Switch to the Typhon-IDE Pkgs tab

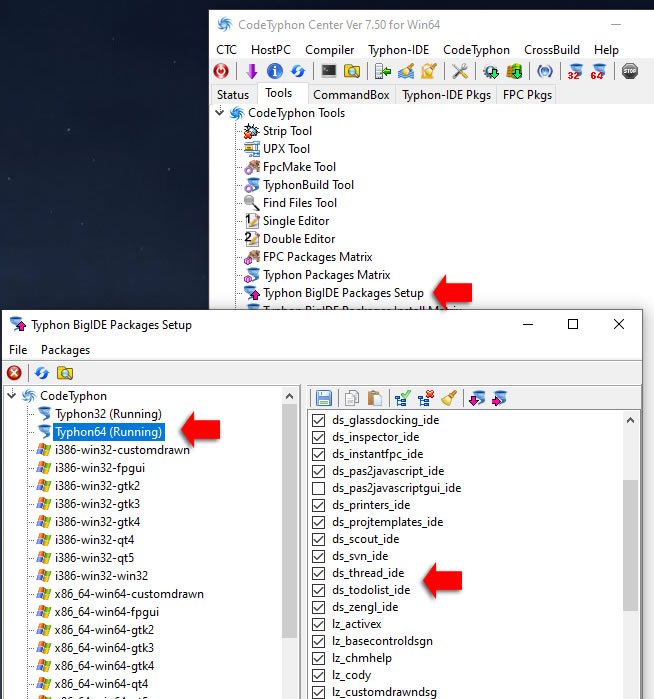pyautogui.click(x=446, y=95)
